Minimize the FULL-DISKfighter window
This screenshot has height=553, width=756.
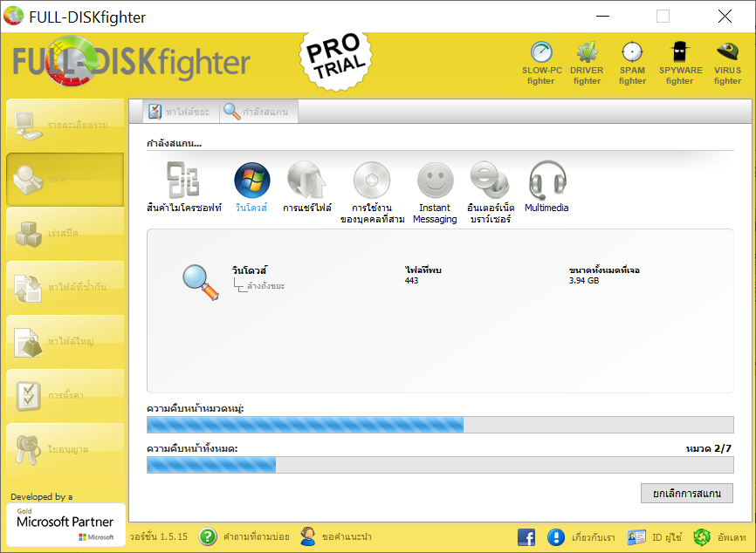[x=602, y=17]
